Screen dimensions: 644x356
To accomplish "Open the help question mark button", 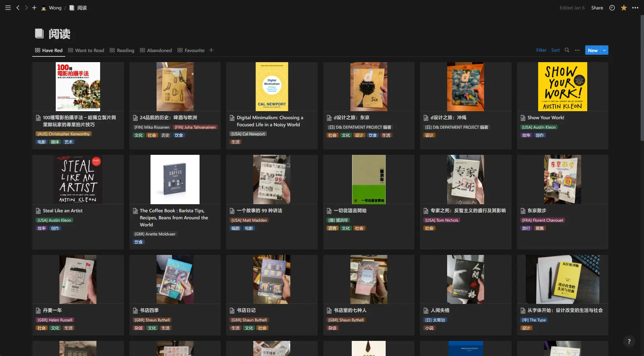I will [x=629, y=342].
